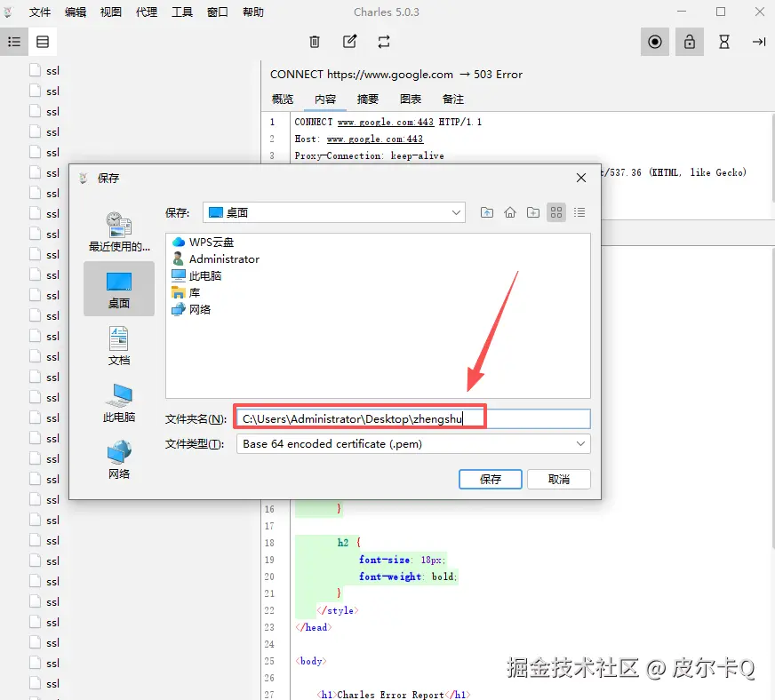The width and height of the screenshot is (775, 700).
Task: Open 最近使用的 shortcut in sidebar
Action: click(x=119, y=232)
